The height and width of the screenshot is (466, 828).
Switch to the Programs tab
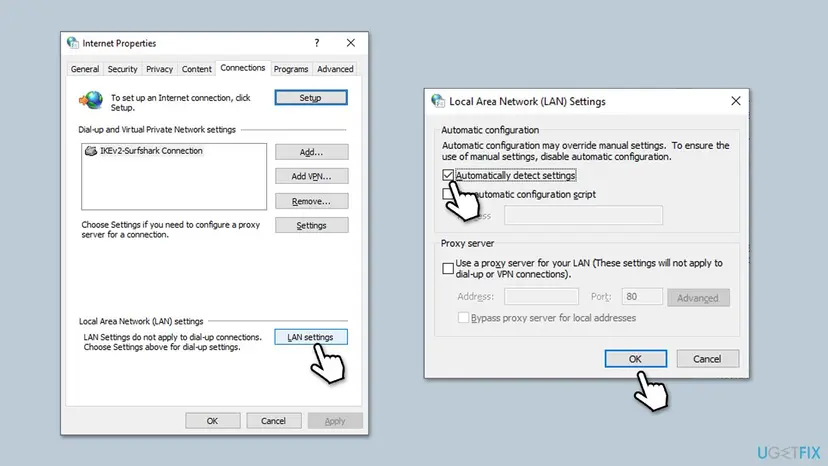click(x=291, y=69)
